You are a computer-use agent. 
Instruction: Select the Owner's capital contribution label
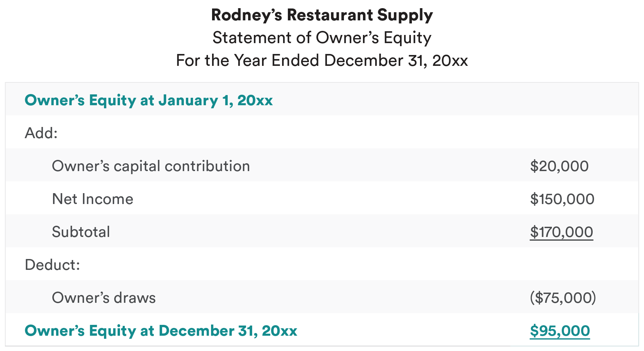[151, 166]
